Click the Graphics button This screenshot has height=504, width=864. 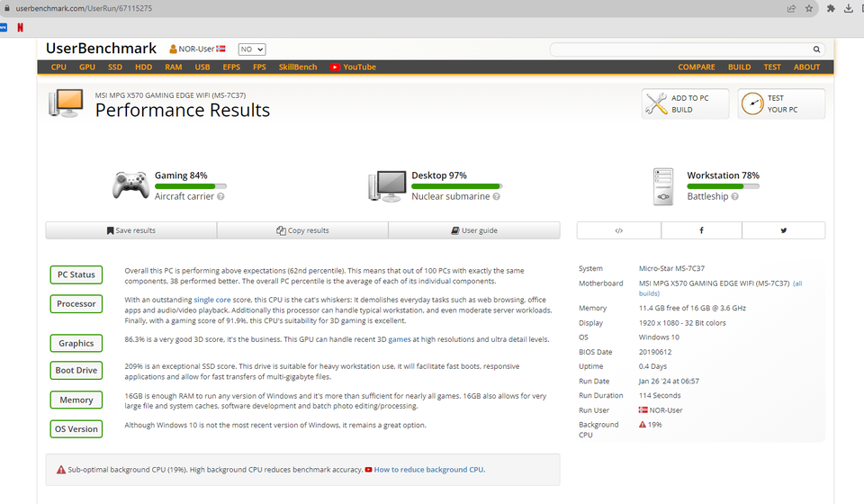(x=76, y=344)
